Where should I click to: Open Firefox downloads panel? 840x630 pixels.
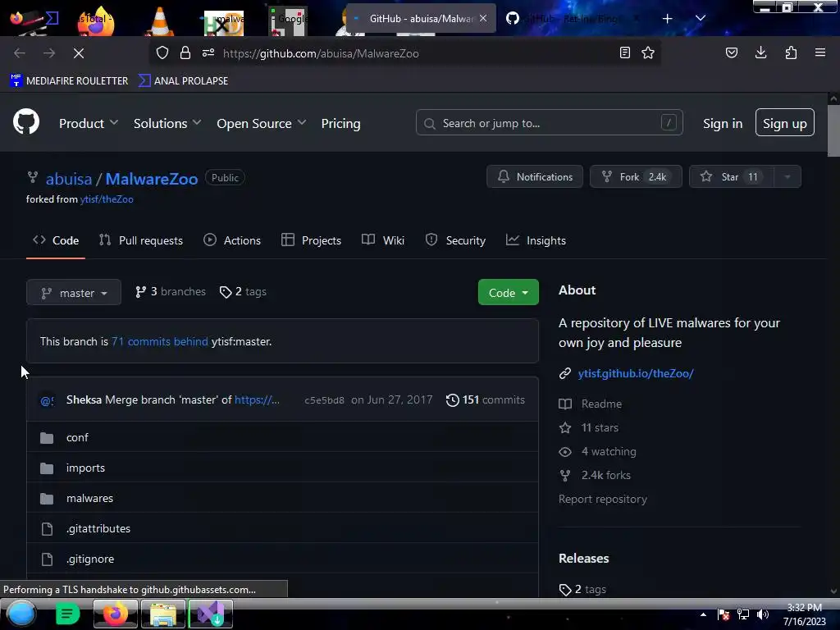[x=760, y=52]
